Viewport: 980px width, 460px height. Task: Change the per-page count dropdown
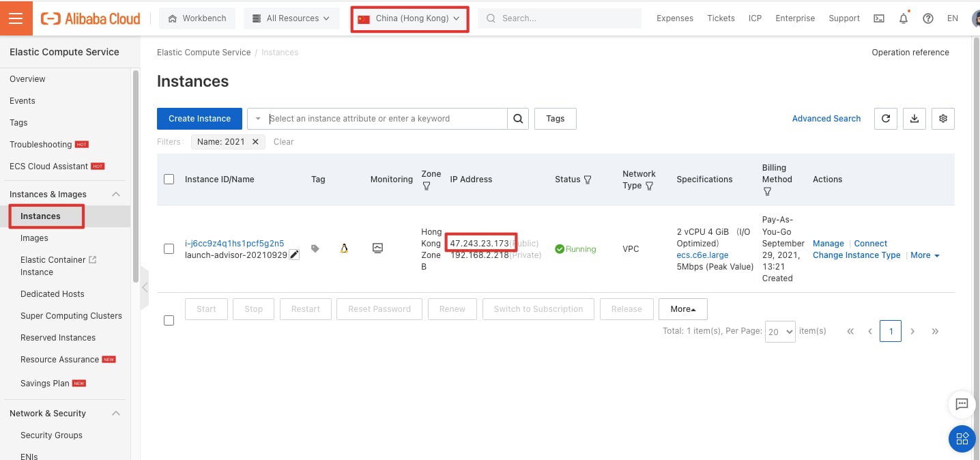click(780, 331)
